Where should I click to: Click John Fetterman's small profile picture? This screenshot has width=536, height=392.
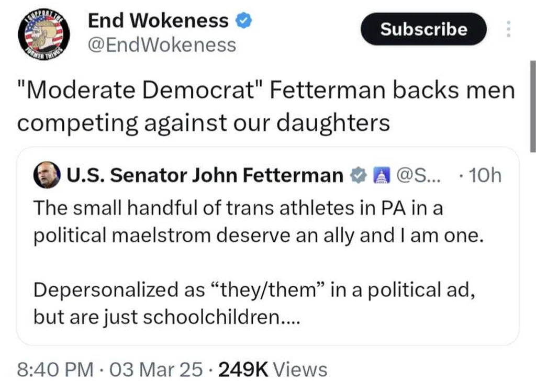47,175
